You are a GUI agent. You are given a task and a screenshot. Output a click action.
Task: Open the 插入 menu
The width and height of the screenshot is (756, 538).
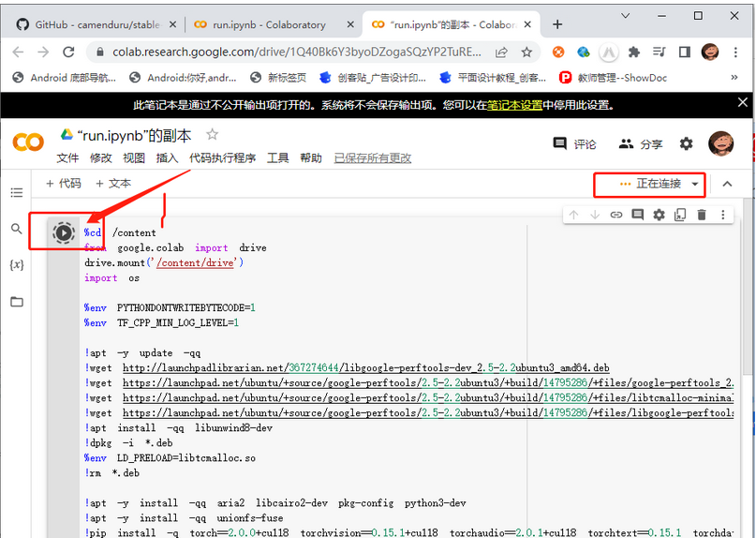tap(167, 157)
